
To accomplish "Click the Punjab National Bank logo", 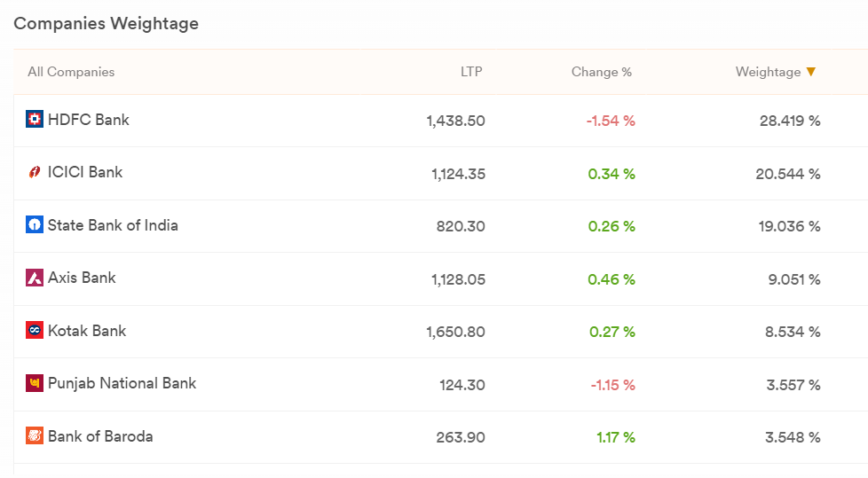I will coord(35,383).
